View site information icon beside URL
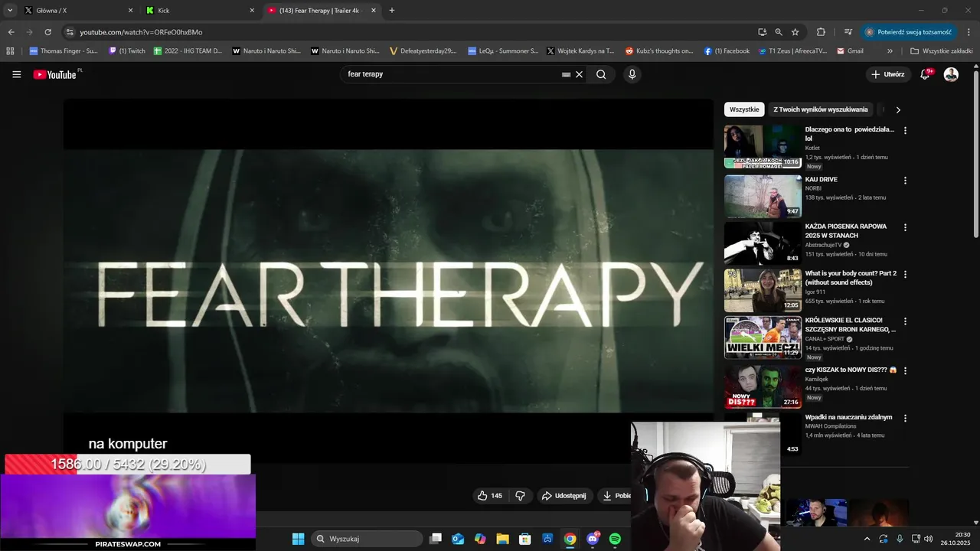 click(70, 32)
